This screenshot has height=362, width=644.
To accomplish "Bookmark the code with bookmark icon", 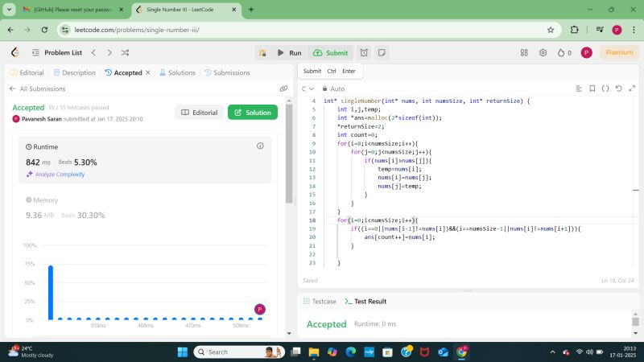I will pos(592,88).
